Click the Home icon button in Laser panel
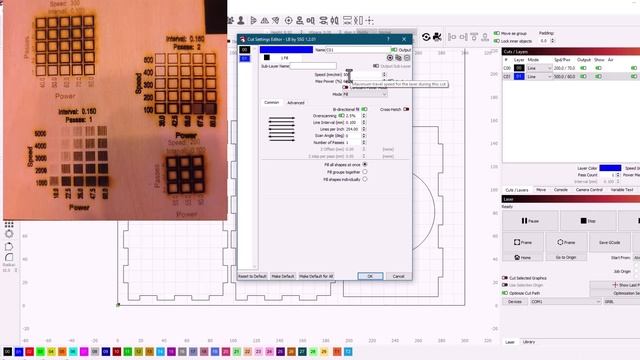 pyautogui.click(x=523, y=258)
